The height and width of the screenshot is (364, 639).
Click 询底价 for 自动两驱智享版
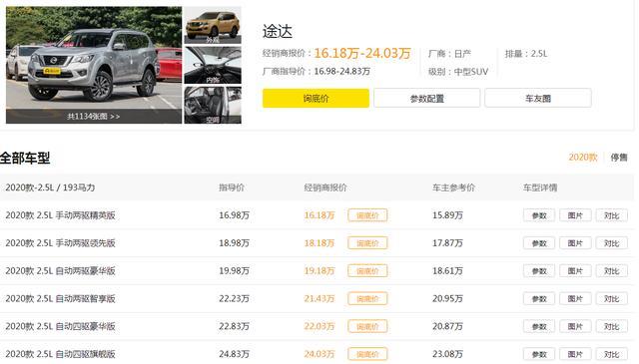click(x=367, y=298)
